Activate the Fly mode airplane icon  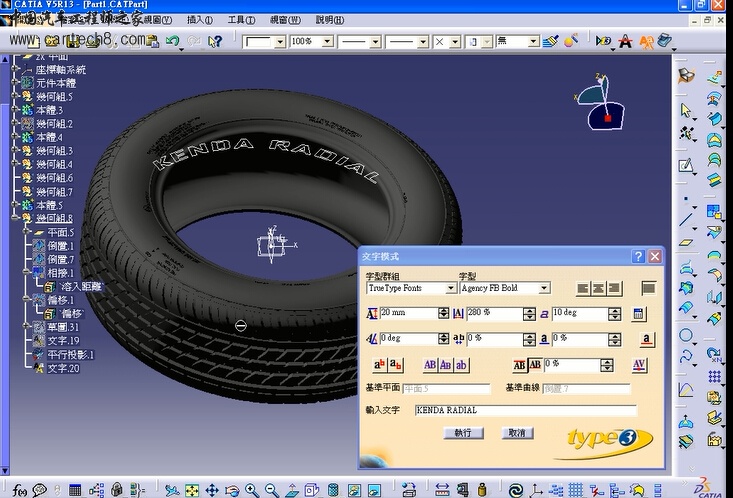[x=172, y=490]
